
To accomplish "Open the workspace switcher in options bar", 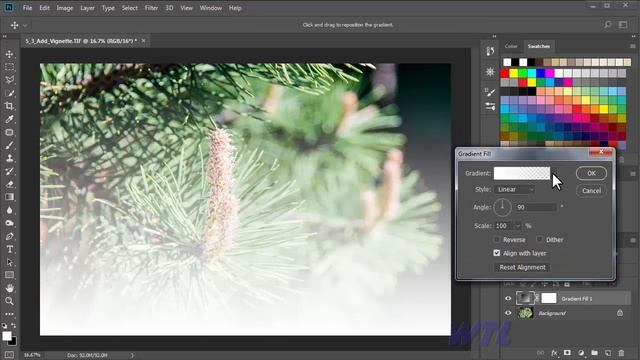I will point(623,25).
